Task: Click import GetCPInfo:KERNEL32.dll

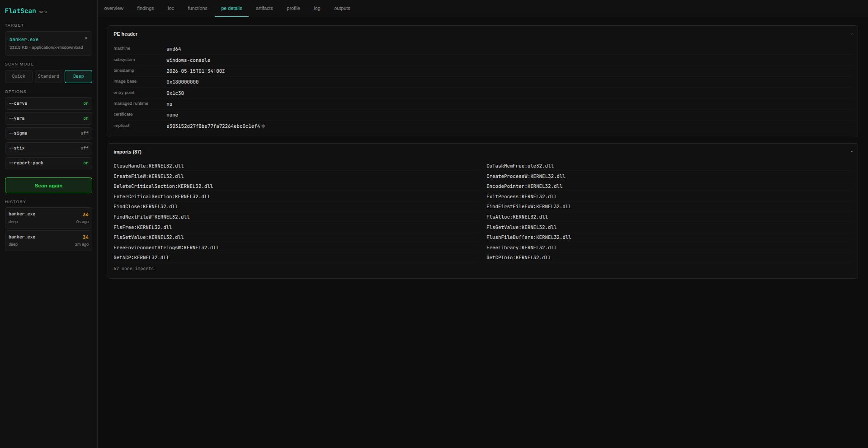Action: 519,258
